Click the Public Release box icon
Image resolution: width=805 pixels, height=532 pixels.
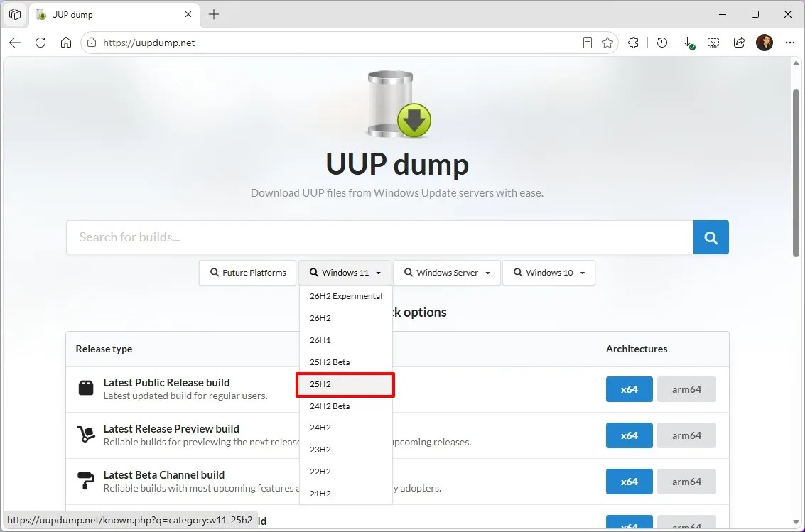tap(86, 388)
